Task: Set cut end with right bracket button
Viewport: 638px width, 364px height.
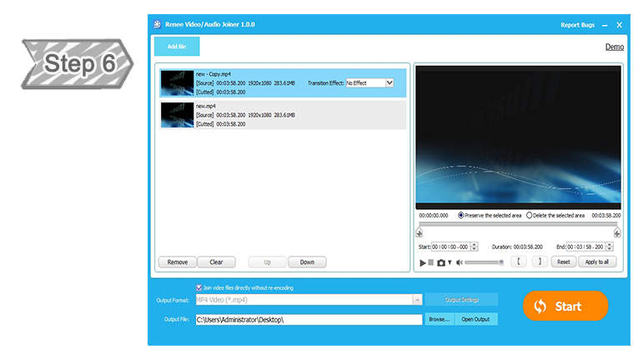Action: pos(540,262)
